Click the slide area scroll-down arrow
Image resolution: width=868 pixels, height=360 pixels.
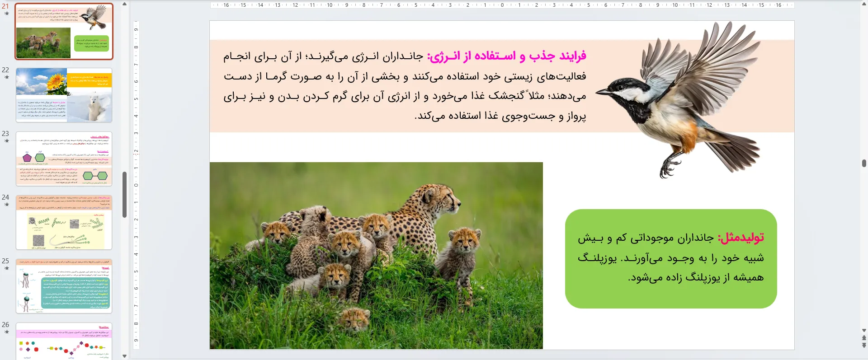click(x=864, y=331)
